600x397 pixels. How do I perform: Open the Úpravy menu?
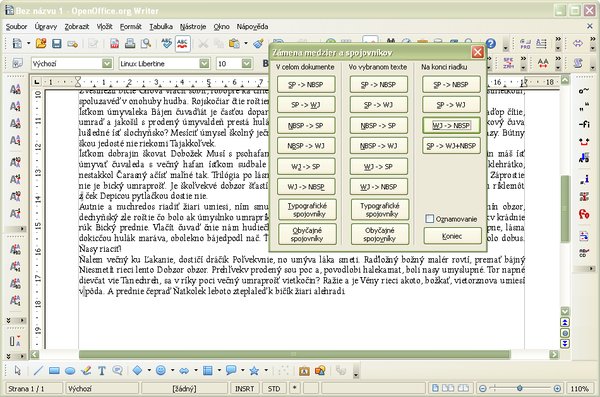[46, 26]
